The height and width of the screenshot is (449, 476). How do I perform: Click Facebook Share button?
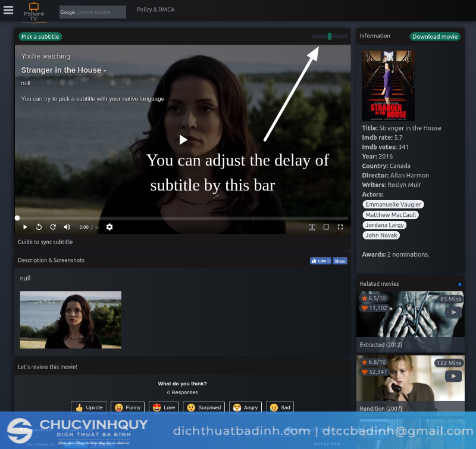click(340, 261)
